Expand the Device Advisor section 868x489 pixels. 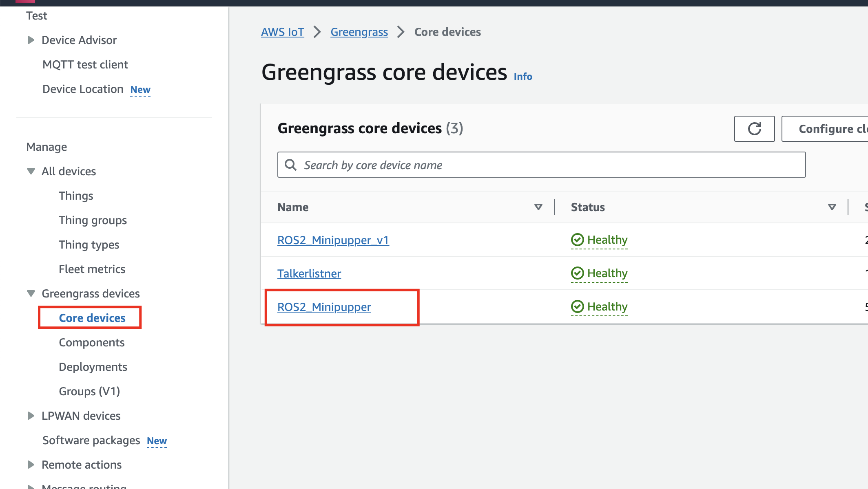(31, 40)
